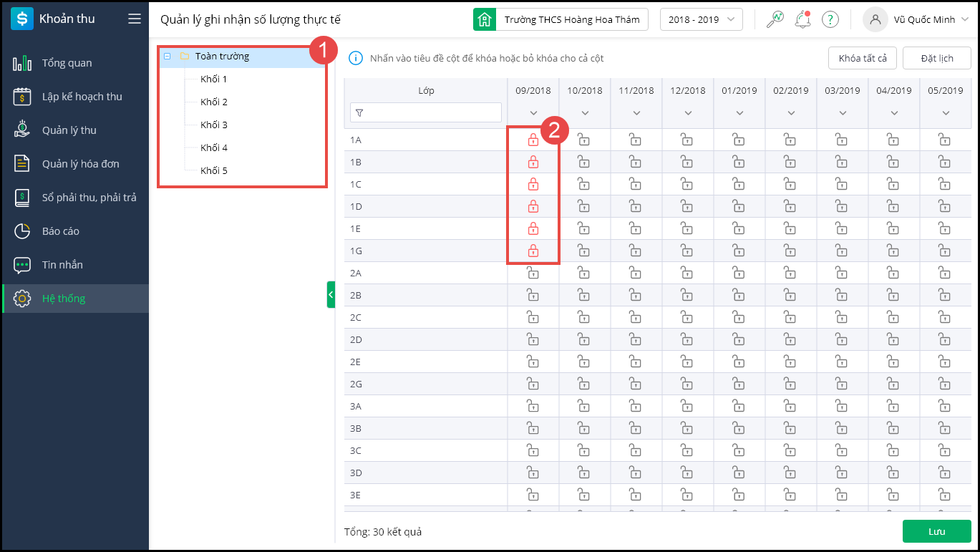Click the analytics search icon in header
This screenshot has height=552, width=980.
(x=775, y=19)
